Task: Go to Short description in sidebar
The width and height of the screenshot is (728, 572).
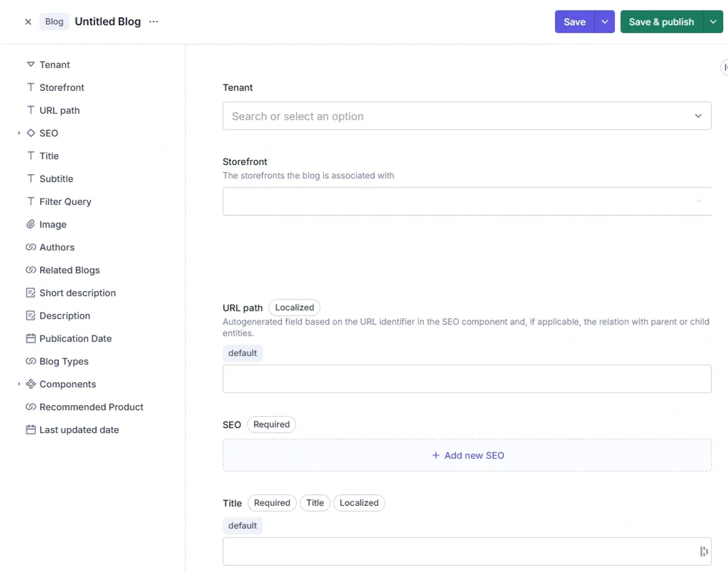Action: click(x=77, y=293)
